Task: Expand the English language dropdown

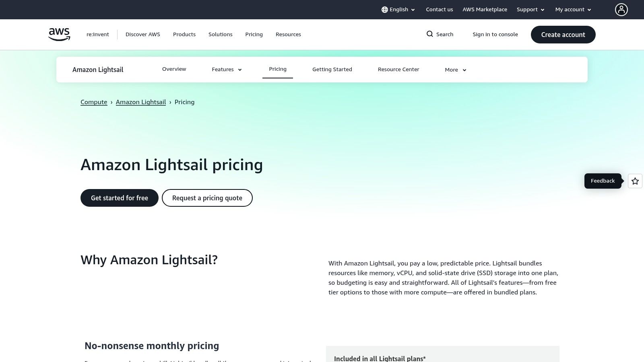Action: [x=398, y=9]
